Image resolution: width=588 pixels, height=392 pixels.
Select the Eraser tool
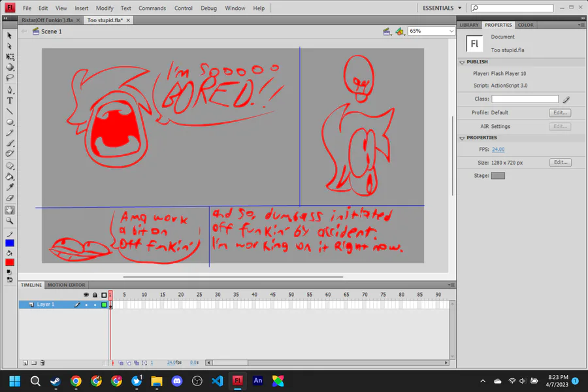click(10, 198)
